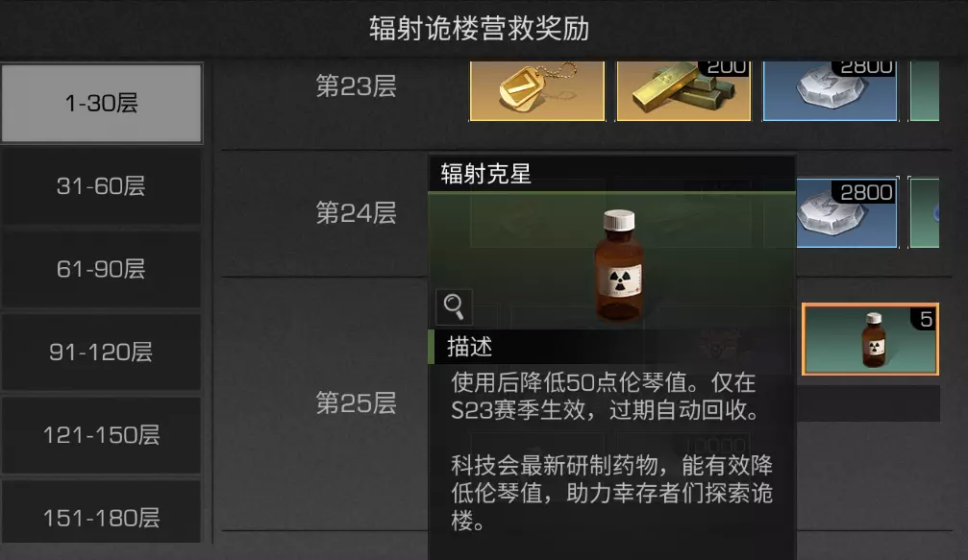Open the 31-60层 tab
Screen dimensions: 968x560
click(101, 186)
